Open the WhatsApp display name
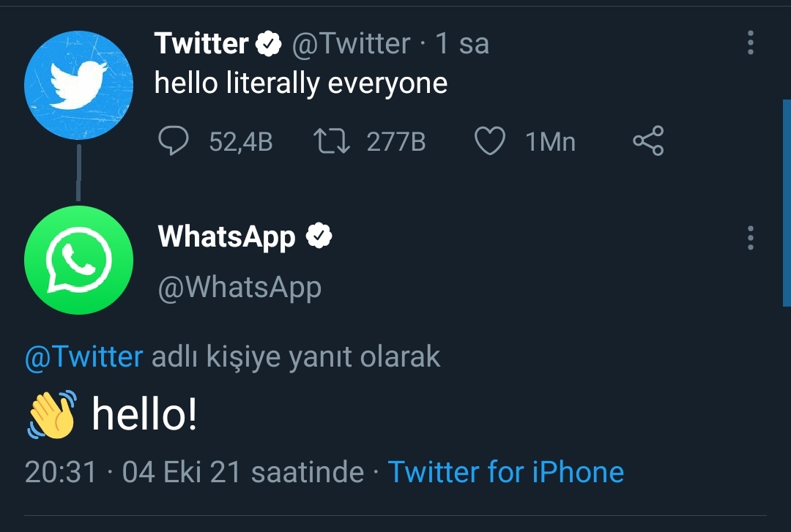 click(226, 236)
